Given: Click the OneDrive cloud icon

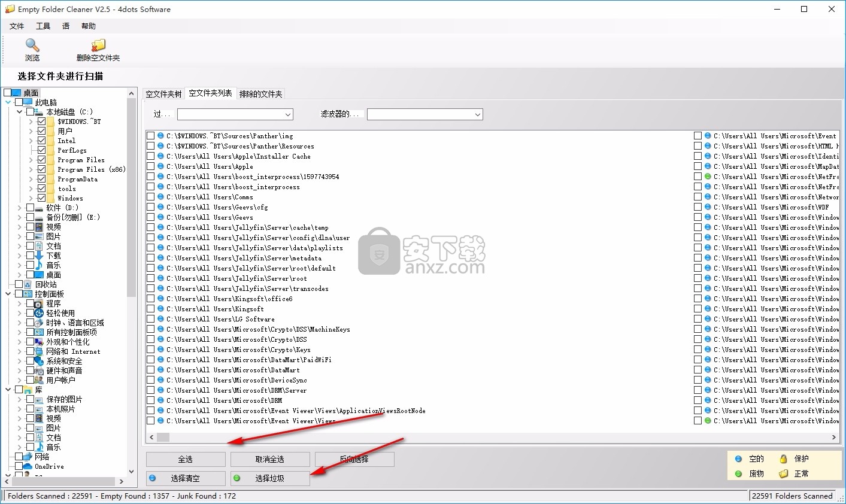Looking at the screenshot, I should (28, 466).
